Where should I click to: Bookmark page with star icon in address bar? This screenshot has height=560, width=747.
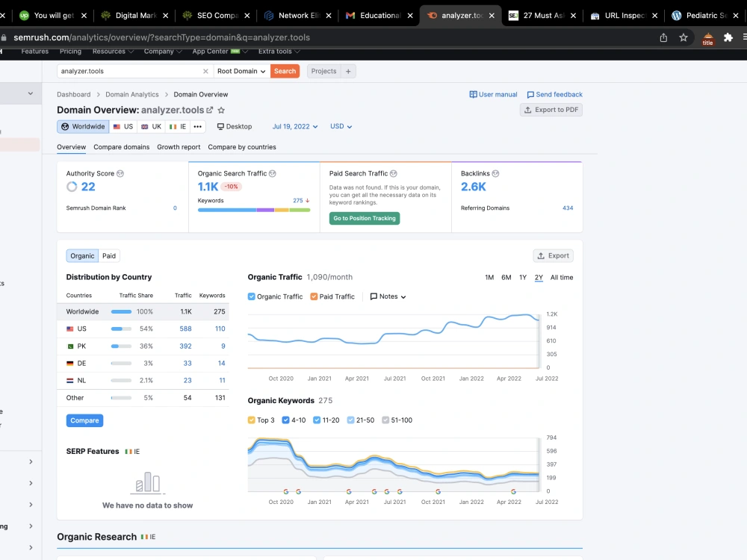(684, 37)
